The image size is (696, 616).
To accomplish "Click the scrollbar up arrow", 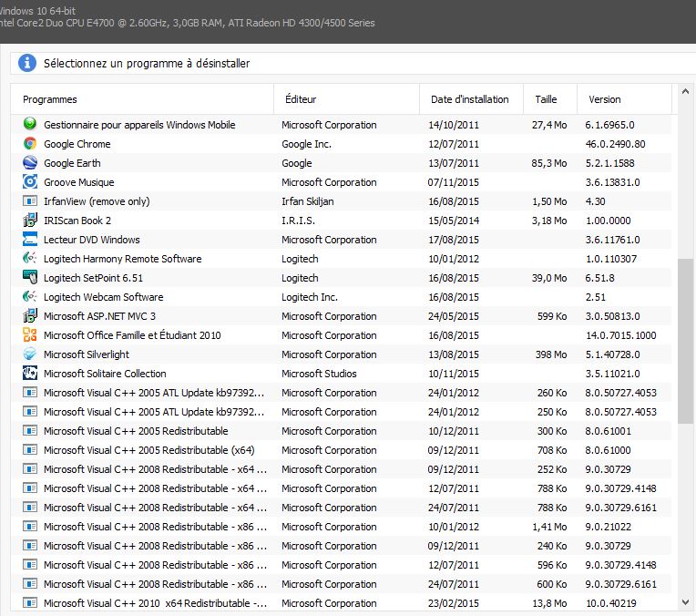I will [685, 91].
